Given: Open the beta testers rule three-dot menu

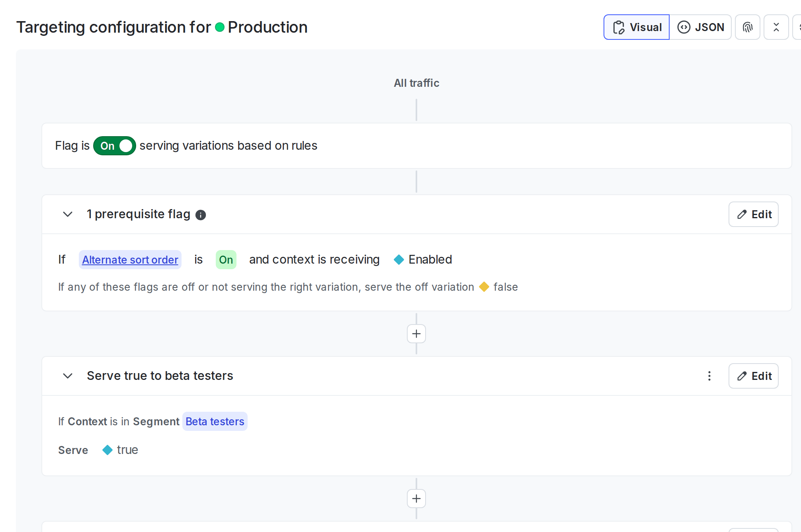Looking at the screenshot, I should [x=709, y=376].
